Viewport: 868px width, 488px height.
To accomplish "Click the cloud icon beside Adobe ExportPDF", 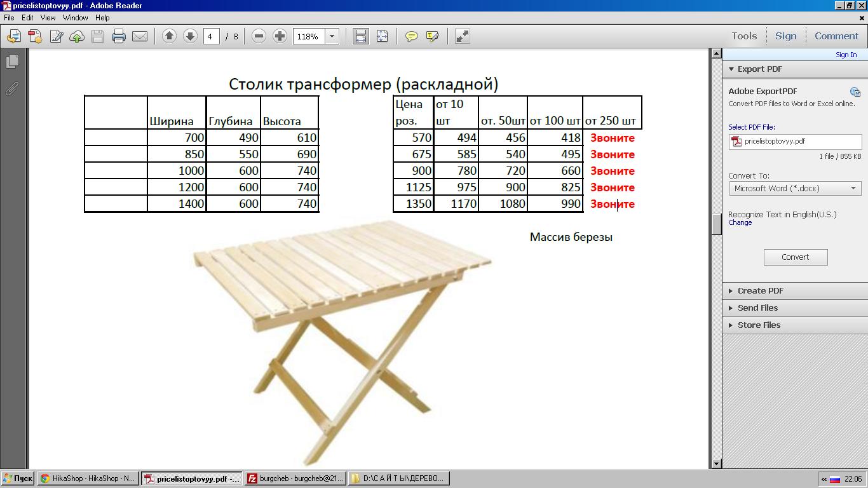I will [x=855, y=91].
